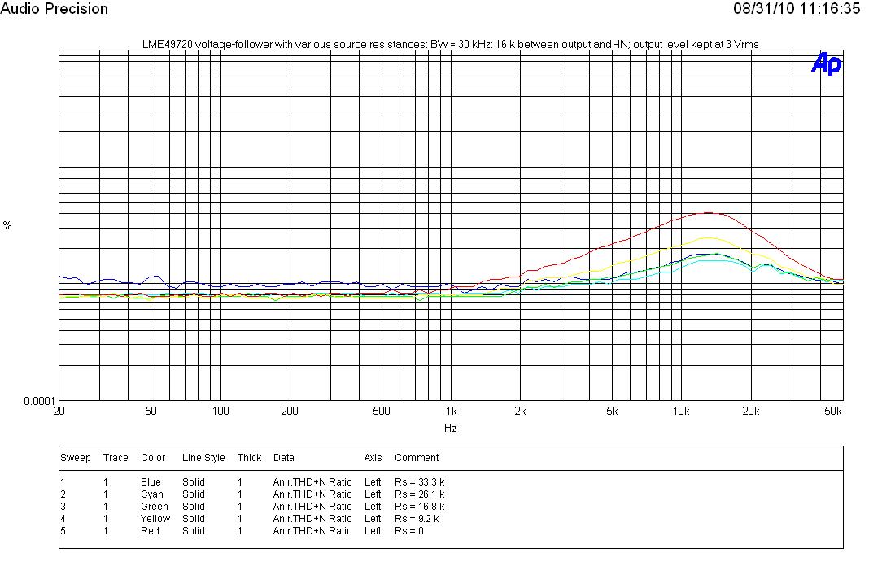Click the '10k' frequency axis label
This screenshot has height=588, width=882.
pos(681,411)
